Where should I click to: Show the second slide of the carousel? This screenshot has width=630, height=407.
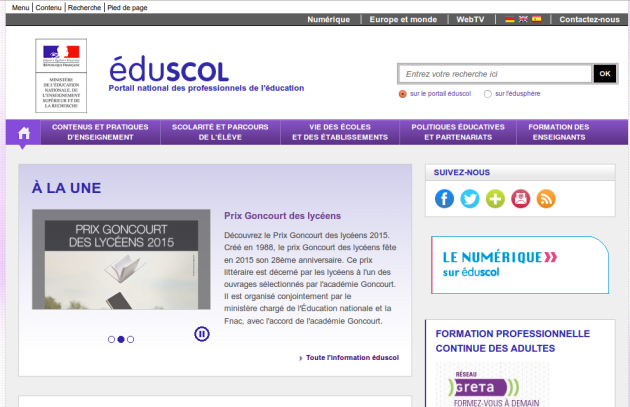[x=121, y=340]
